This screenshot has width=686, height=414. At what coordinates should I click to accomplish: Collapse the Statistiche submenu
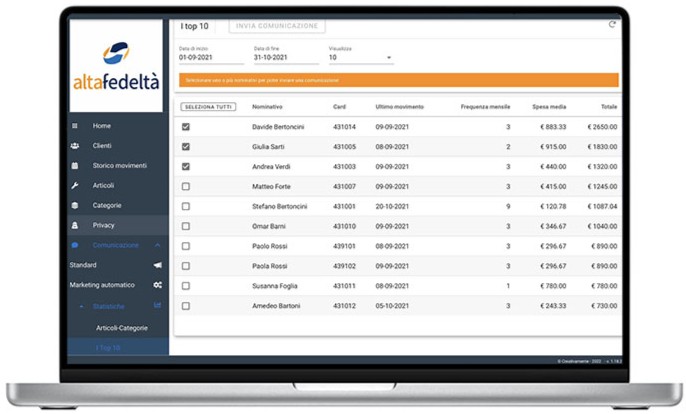click(x=81, y=306)
